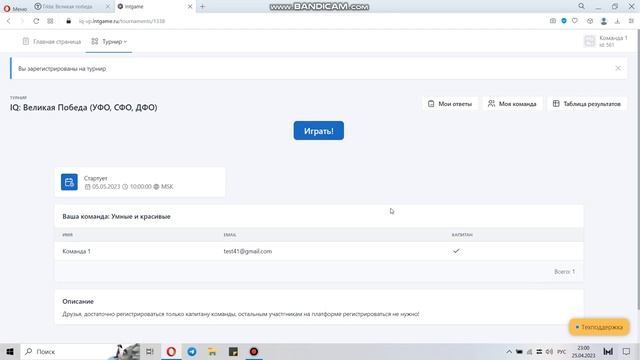Expand the Турнир dropdown menu
Image resolution: width=640 pixels, height=360 pixels.
point(109,42)
